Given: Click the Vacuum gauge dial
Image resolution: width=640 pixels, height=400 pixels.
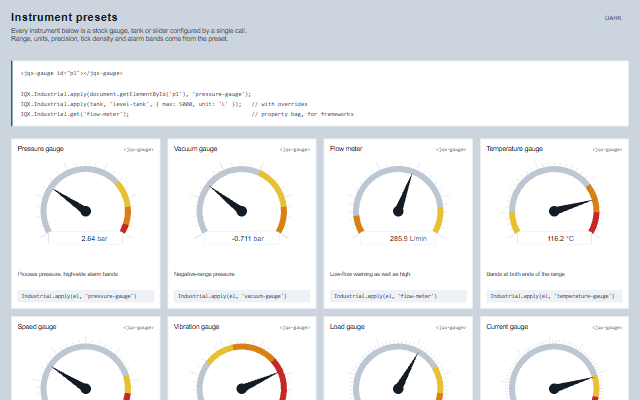Looking at the screenshot, I should click(x=242, y=205).
